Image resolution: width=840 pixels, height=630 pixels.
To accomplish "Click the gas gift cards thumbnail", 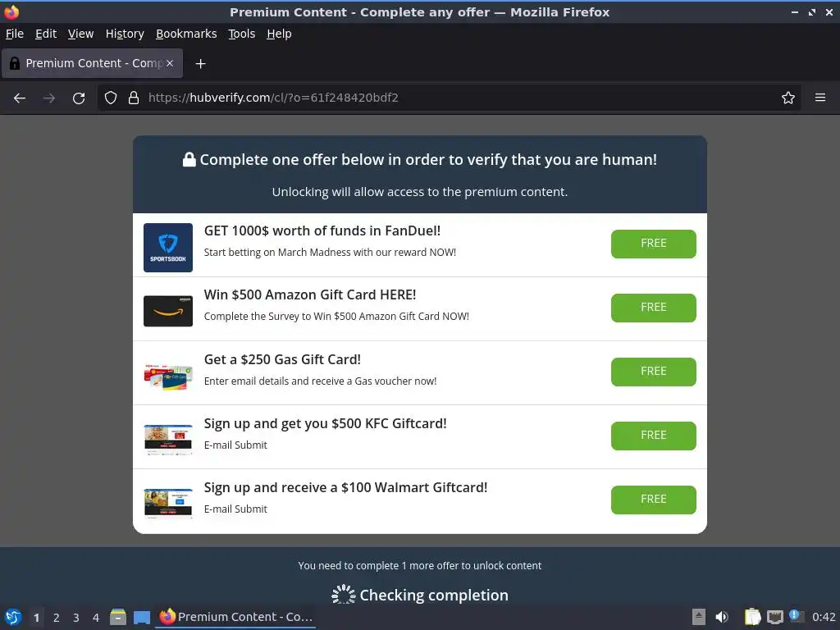I will (x=168, y=377).
